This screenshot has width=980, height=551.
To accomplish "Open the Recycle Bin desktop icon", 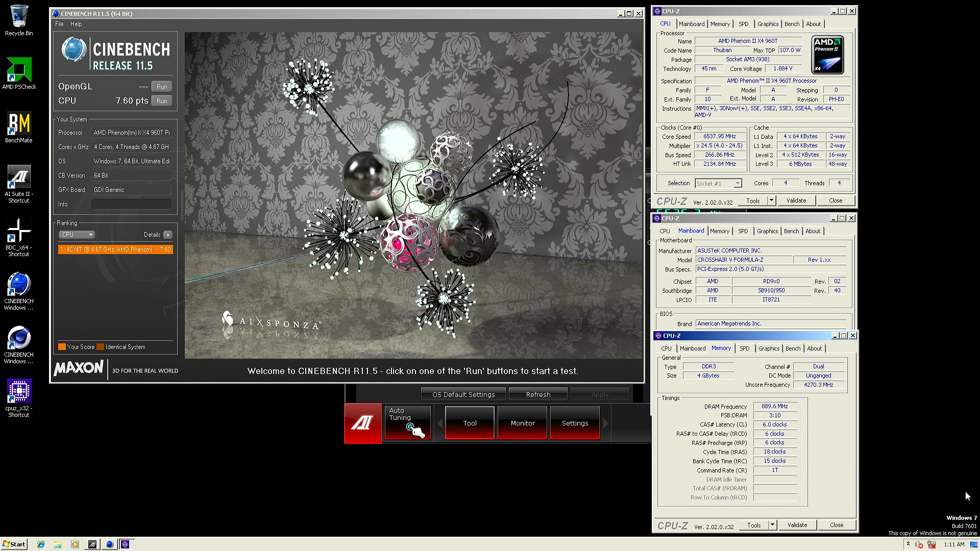I will point(19,20).
